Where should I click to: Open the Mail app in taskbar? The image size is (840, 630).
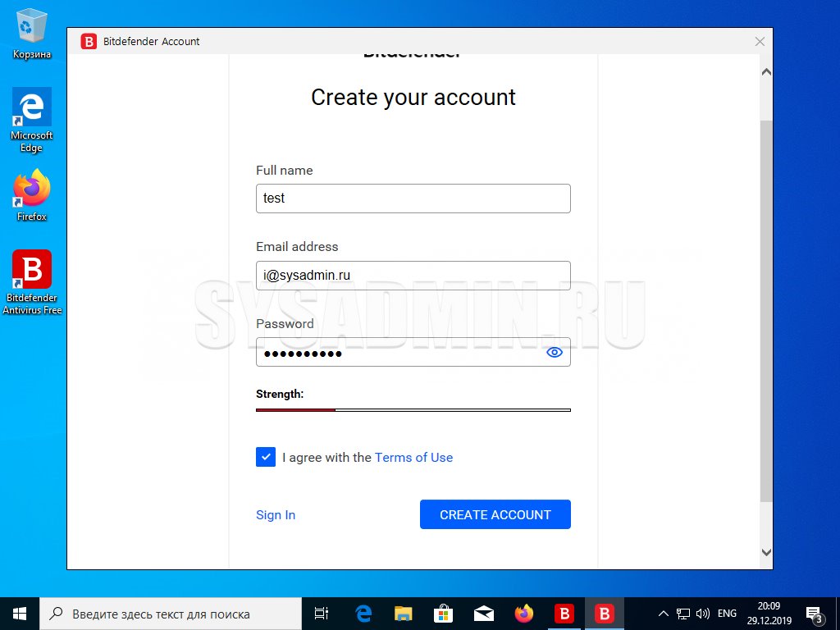(483, 614)
